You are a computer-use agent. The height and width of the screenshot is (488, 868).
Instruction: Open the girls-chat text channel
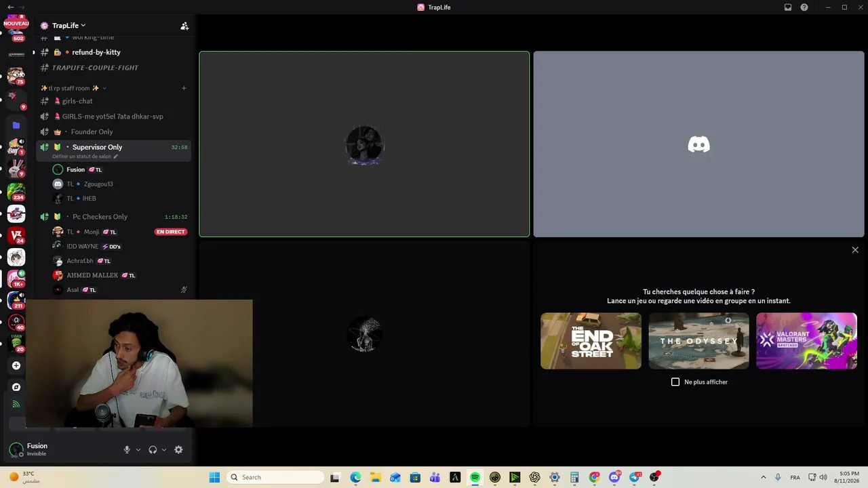(x=77, y=101)
